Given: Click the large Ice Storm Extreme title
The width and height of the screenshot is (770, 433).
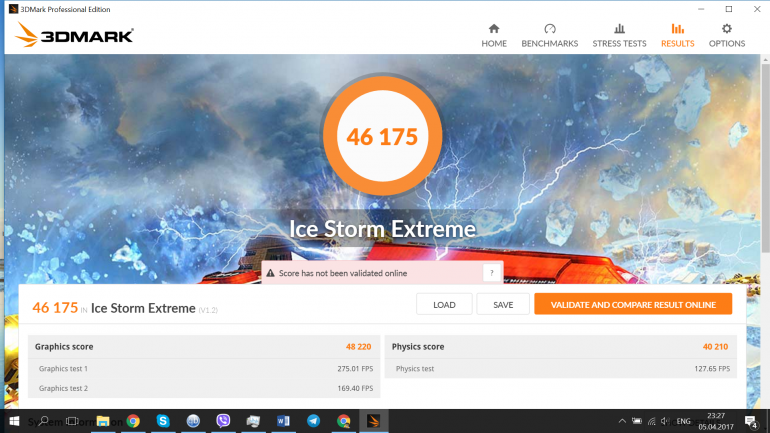Looking at the screenshot, I should (x=382, y=229).
